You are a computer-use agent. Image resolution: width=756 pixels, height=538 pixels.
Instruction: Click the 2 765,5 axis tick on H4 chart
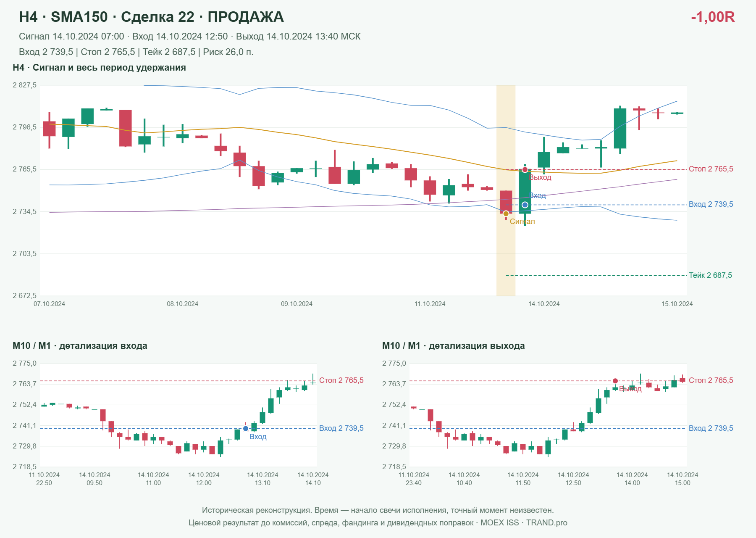[24, 169]
